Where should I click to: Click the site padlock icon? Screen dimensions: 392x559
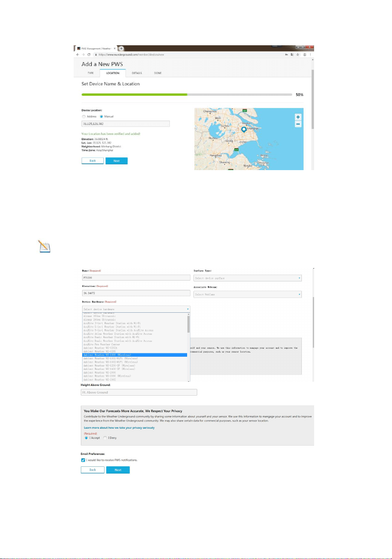click(x=96, y=55)
